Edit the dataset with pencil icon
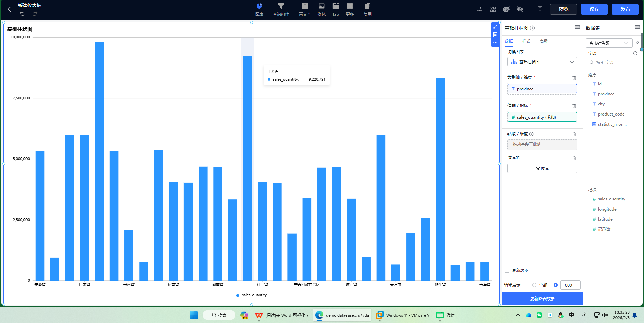This screenshot has width=644, height=323. (x=638, y=43)
